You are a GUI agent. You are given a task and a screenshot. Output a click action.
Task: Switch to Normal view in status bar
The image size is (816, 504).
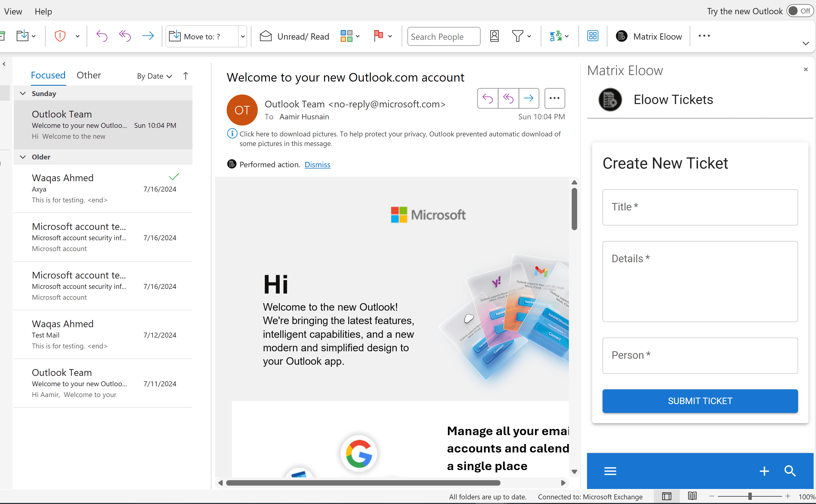coord(667,496)
